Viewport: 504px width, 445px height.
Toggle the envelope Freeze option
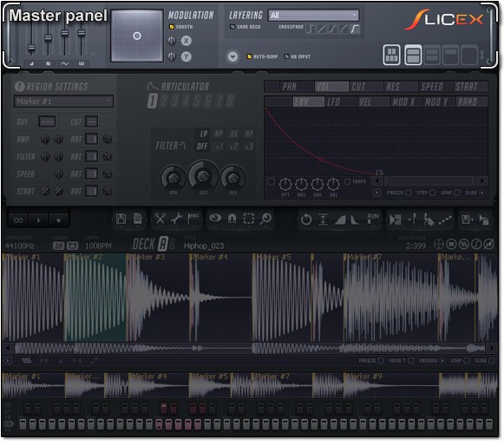point(408,193)
